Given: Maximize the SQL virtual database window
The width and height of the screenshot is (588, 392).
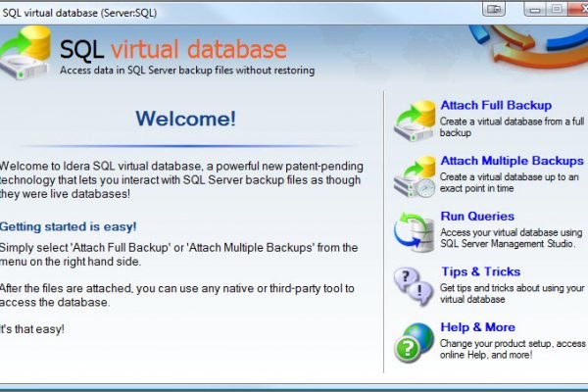Looking at the screenshot, I should [557, 9].
